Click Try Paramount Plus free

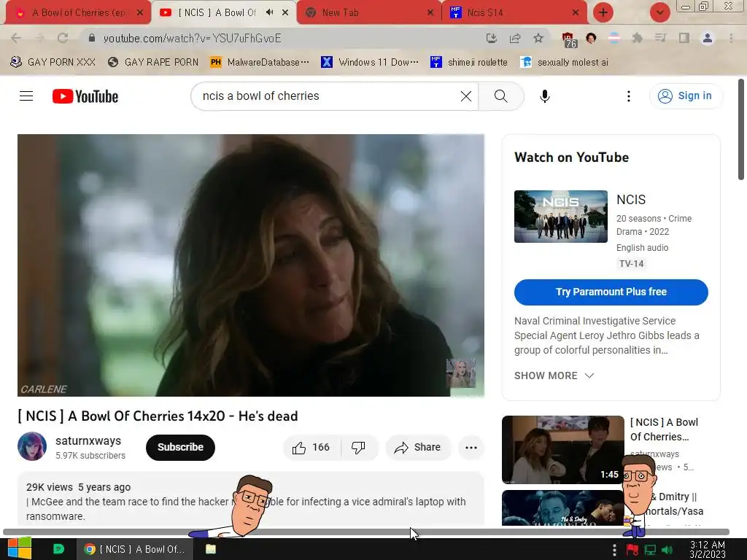tap(611, 292)
